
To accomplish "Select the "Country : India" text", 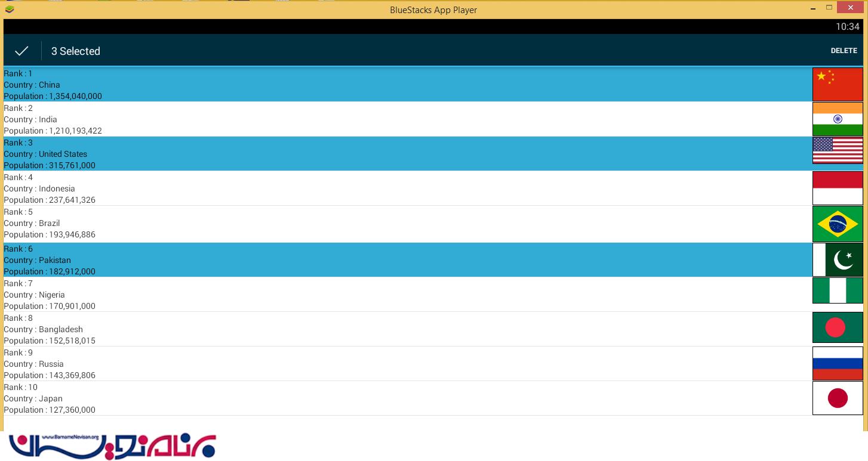I will point(30,119).
